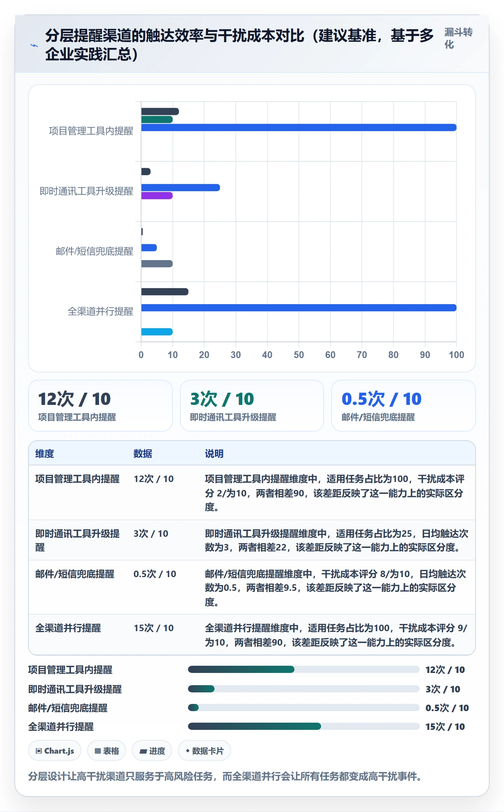The height and width of the screenshot is (812, 504).
Task: Open the 3次 / 10 data card
Action: (252, 406)
